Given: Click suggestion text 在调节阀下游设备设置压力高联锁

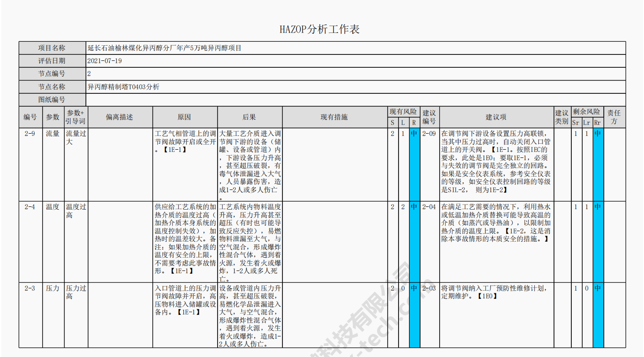Looking at the screenshot, I should [x=496, y=164].
